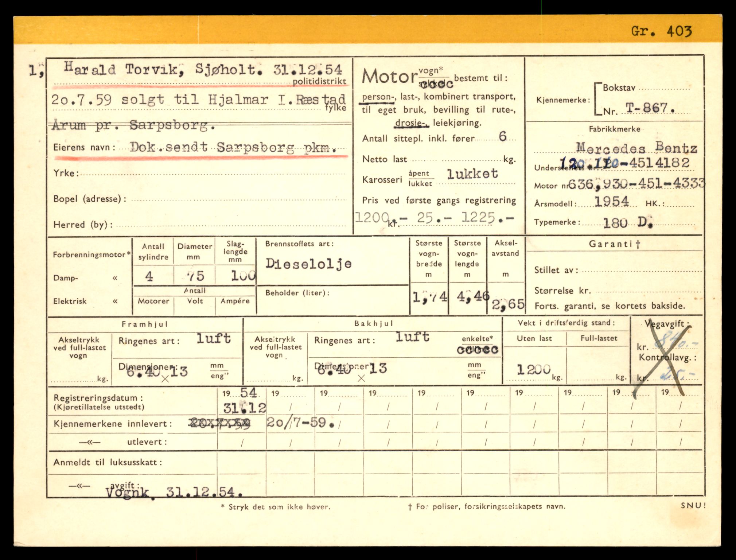Click make 'Mercedes Bentz'

point(636,148)
